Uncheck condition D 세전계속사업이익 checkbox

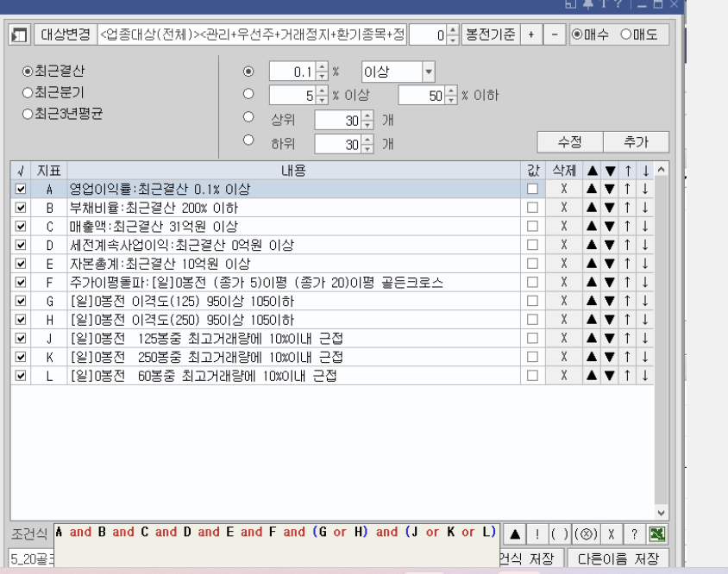coord(21,245)
